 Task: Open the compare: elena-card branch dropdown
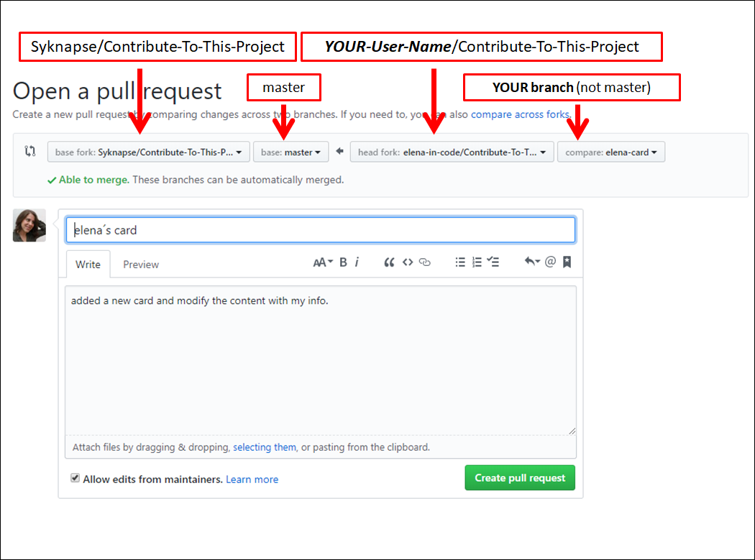coord(610,152)
